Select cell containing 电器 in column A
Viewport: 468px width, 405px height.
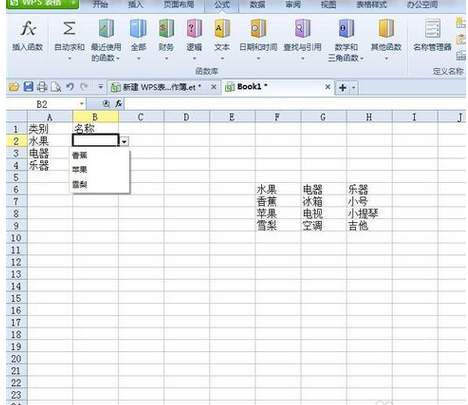50,153
